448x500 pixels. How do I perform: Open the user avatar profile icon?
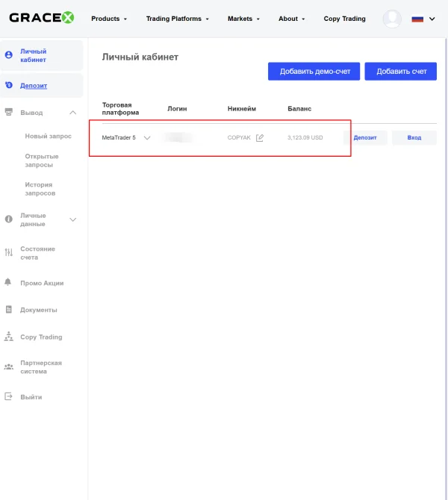pyautogui.click(x=392, y=19)
